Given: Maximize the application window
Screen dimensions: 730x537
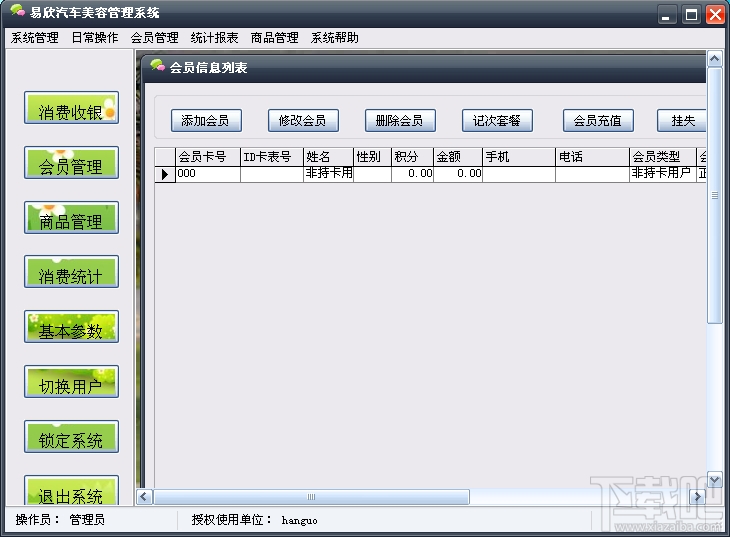Looking at the screenshot, I should [691, 14].
